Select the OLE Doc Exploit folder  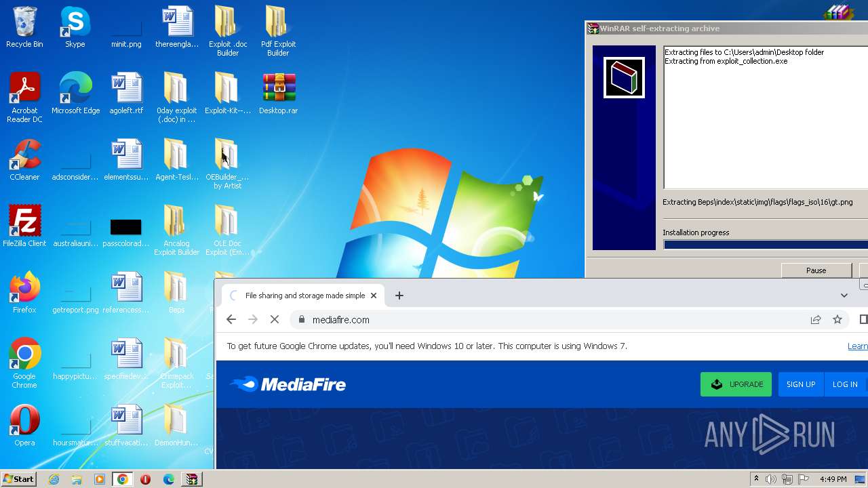pos(227,230)
